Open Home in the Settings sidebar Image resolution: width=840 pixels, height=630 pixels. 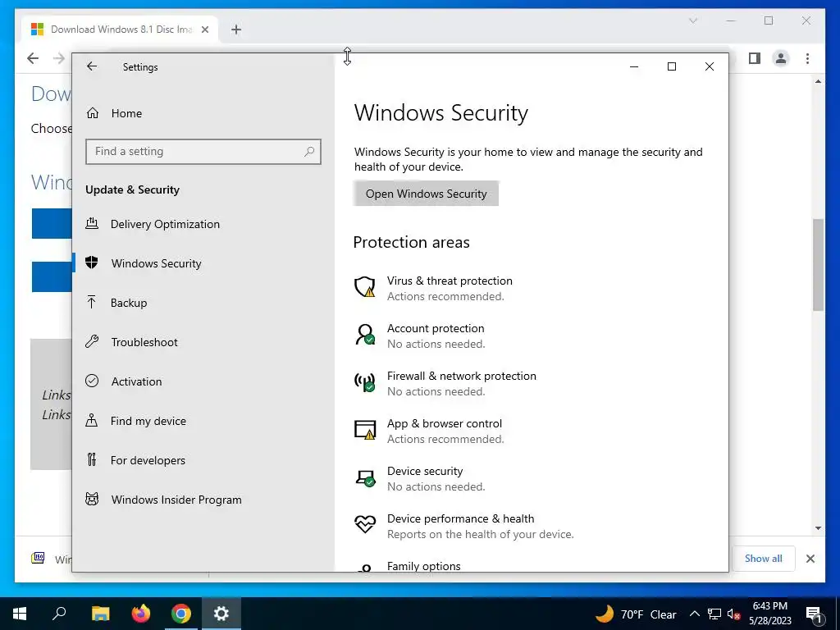pos(203,113)
